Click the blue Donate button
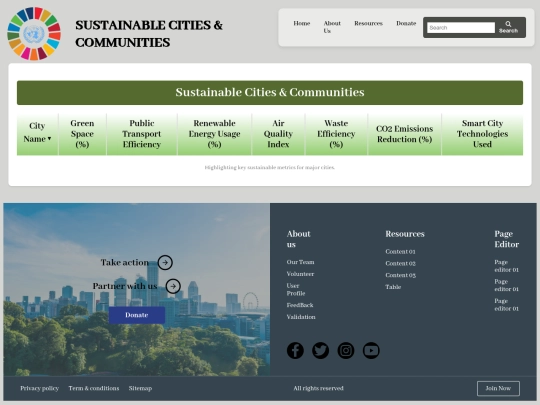Screen dimensions: 540x405 pyautogui.click(x=137, y=315)
